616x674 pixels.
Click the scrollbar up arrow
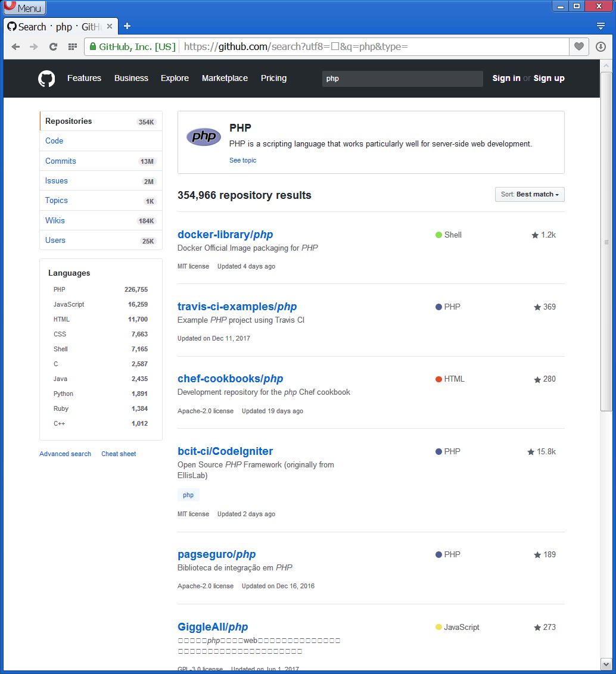(606, 65)
